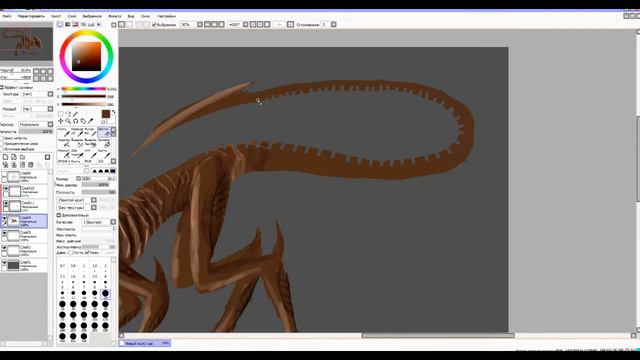Viewport: 640px width, 360px height.
Task: Show the color wheel panel icon
Action: (60, 24)
